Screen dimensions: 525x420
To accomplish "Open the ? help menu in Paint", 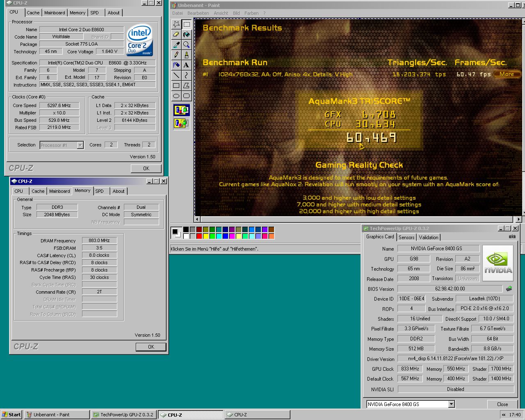I will coord(264,13).
